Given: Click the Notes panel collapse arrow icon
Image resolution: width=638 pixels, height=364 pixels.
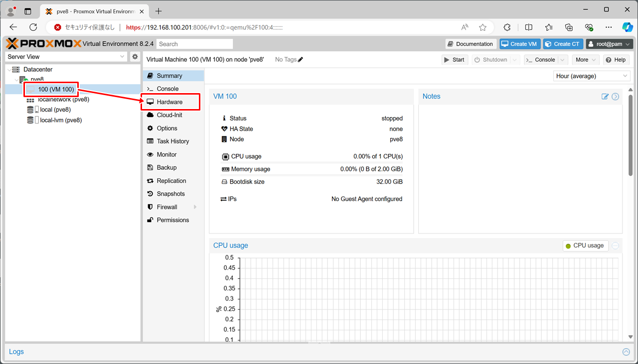Looking at the screenshot, I should point(616,97).
